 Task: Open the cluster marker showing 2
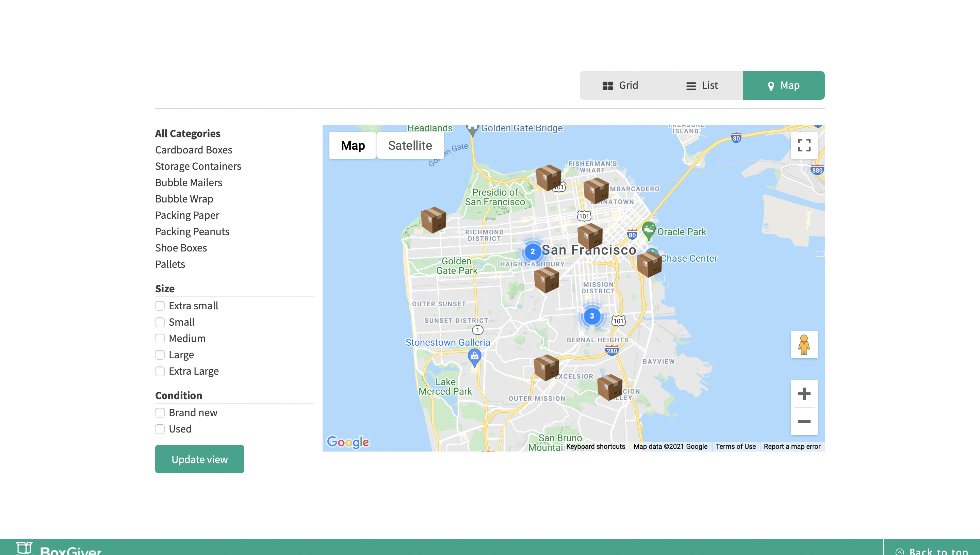point(532,251)
